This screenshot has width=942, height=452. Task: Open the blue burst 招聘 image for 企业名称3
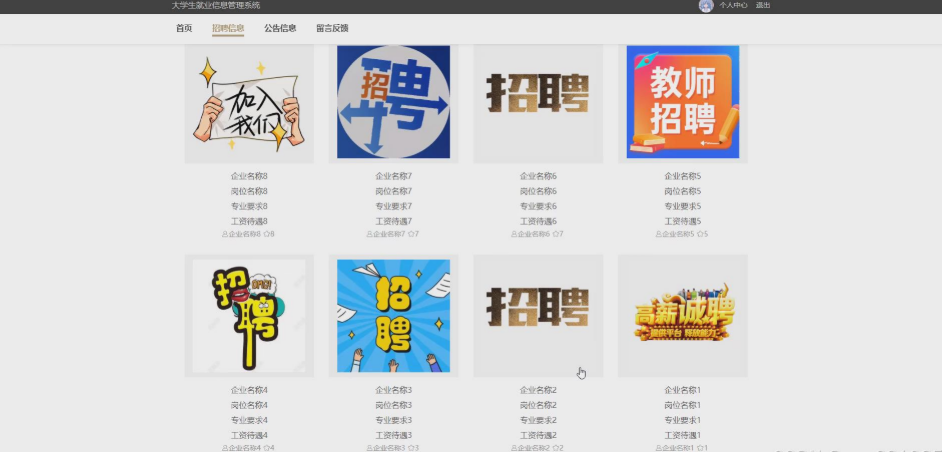pos(394,316)
